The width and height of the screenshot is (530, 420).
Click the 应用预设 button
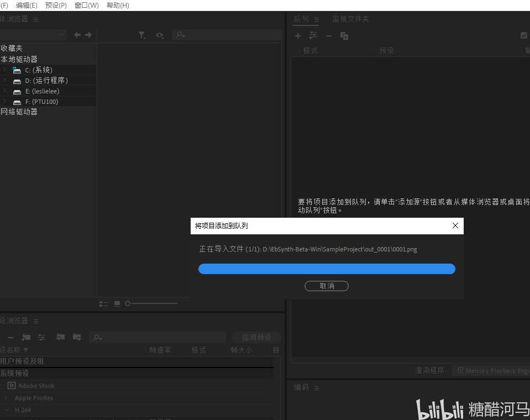(256, 337)
